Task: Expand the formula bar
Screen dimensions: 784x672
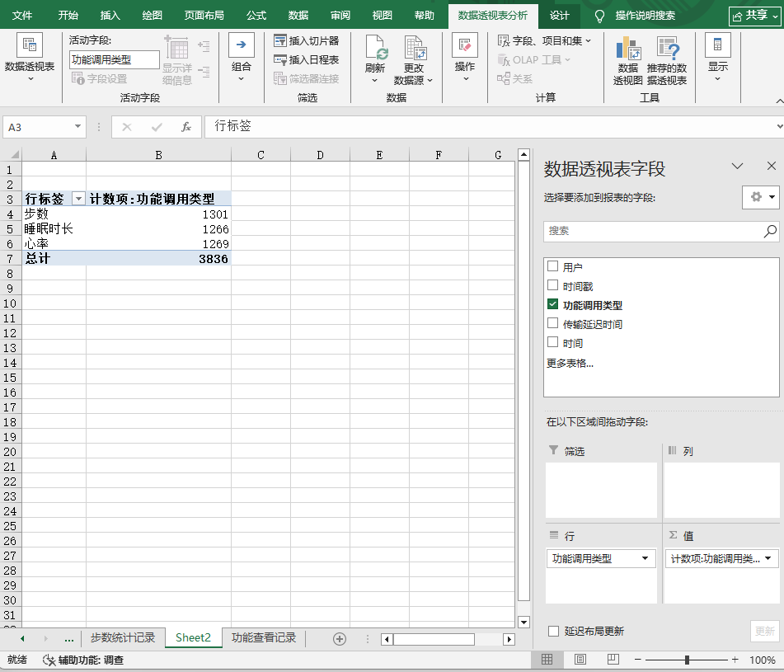Action: click(779, 126)
